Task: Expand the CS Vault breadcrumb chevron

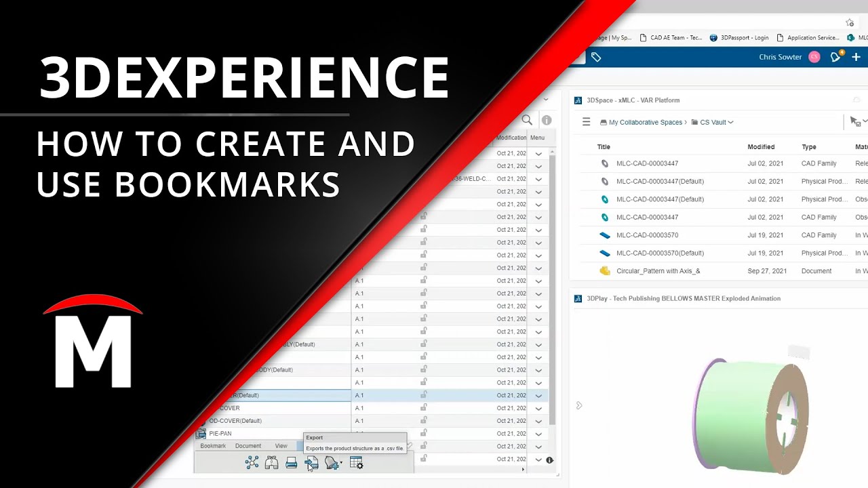Action: 730,123
